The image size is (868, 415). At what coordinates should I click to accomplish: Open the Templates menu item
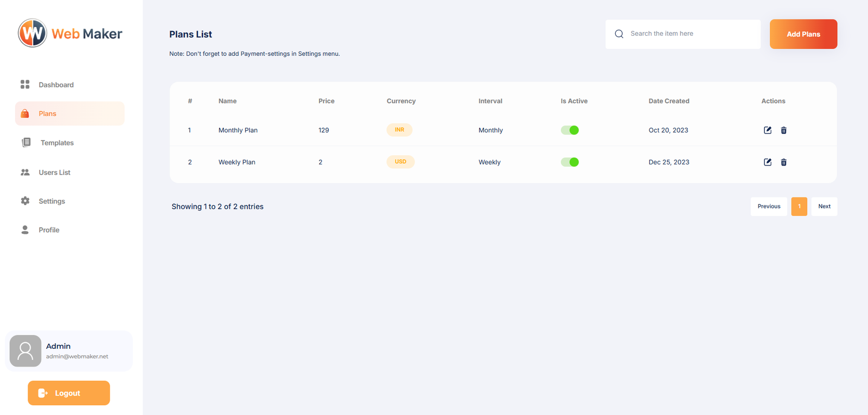[57, 143]
